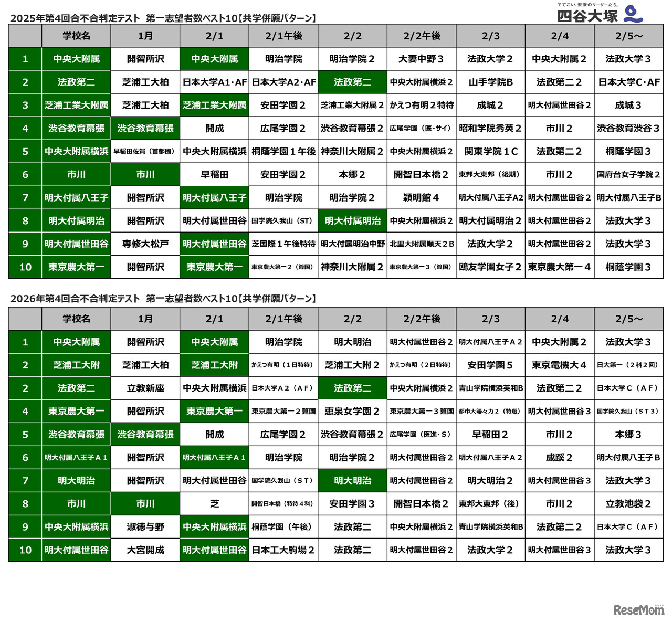Screen dimensions: 672x622
Task: Click the 関東学院１C cell
Action: tap(491, 151)
